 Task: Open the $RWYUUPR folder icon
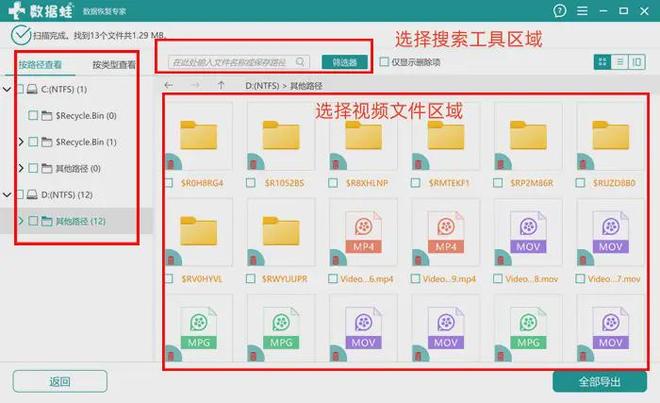[281, 231]
